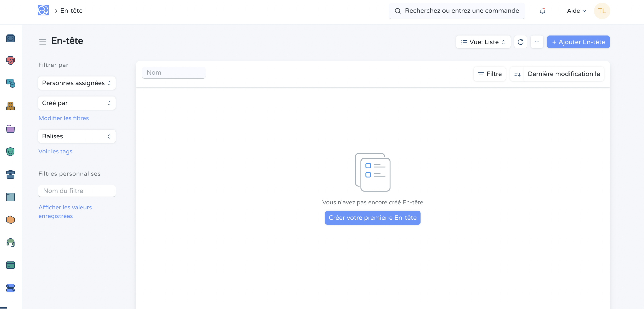Open the green shield checkmark sidebar icon
The width and height of the screenshot is (644, 309).
(10, 152)
